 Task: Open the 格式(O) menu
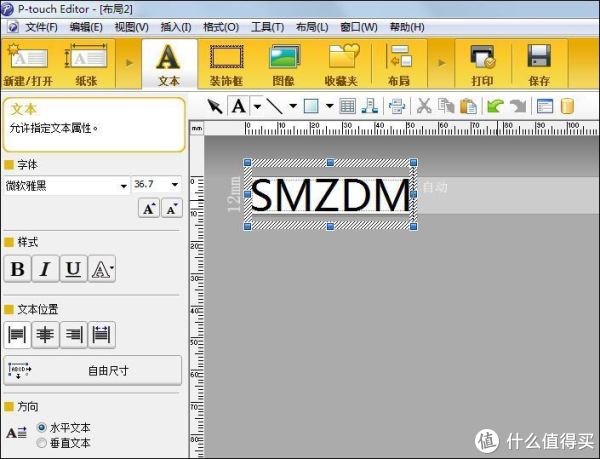click(221, 27)
